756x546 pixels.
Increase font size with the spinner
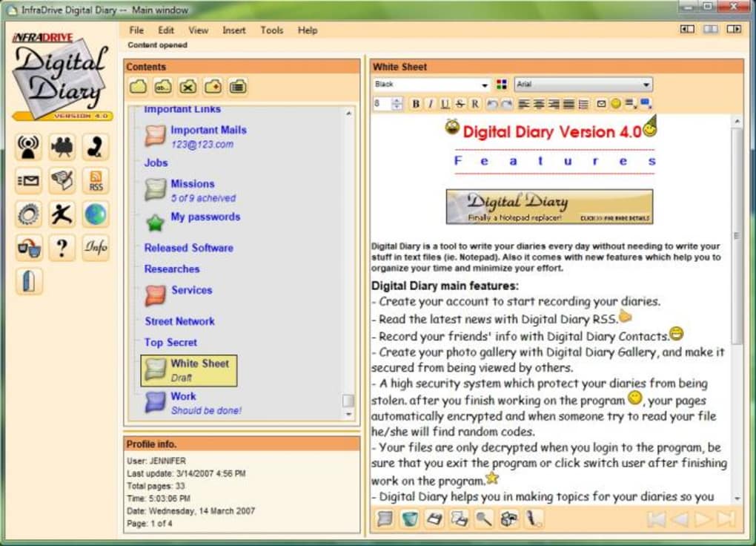point(397,100)
